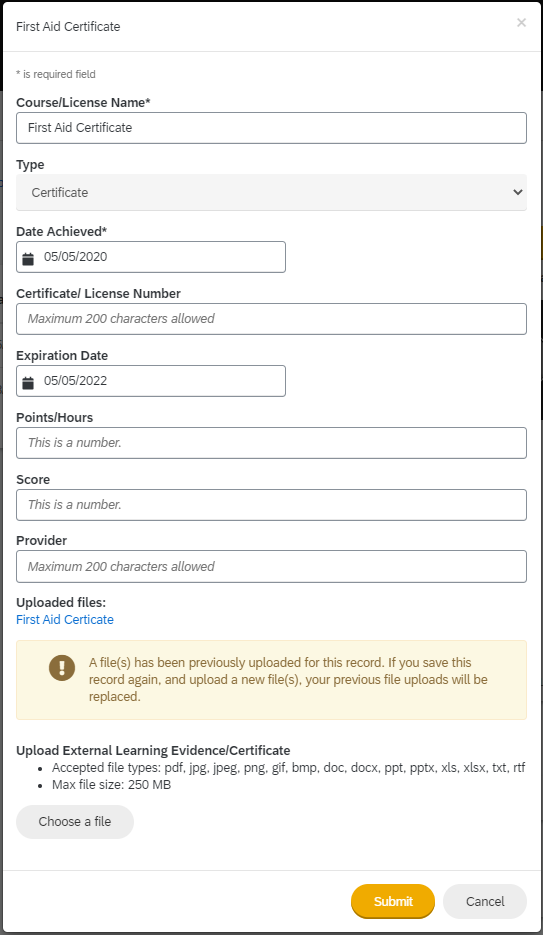Open the Expiration Date calendar icon

28,383
